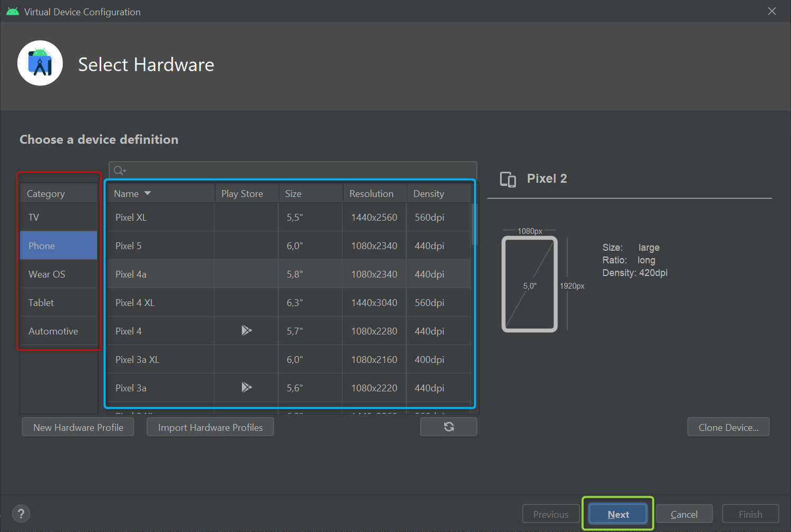Click the Play Store icon in Pixel 4 row
791x532 pixels.
[x=246, y=330]
